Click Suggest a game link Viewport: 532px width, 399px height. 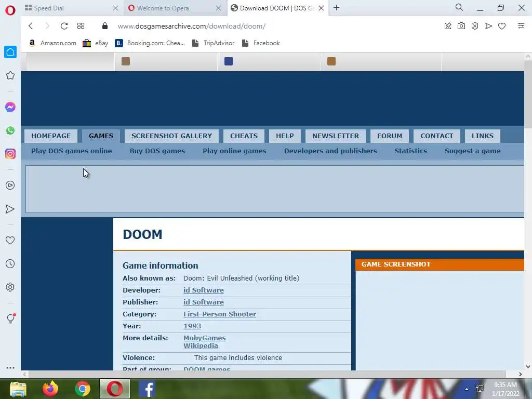click(x=473, y=151)
